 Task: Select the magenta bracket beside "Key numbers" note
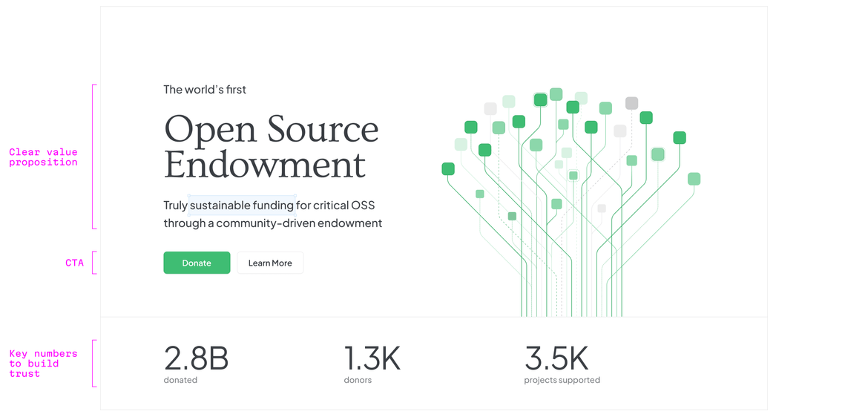tap(93, 364)
